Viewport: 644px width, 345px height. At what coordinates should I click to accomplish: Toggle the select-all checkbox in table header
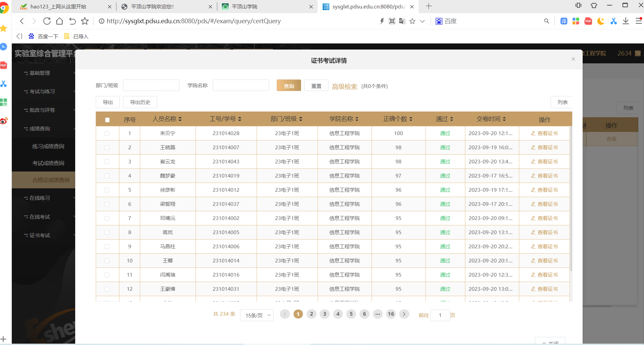(x=107, y=120)
